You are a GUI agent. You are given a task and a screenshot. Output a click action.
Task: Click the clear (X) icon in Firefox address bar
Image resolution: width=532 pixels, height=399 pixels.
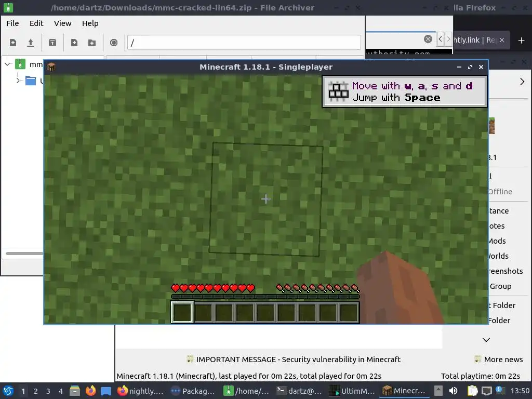coord(428,39)
